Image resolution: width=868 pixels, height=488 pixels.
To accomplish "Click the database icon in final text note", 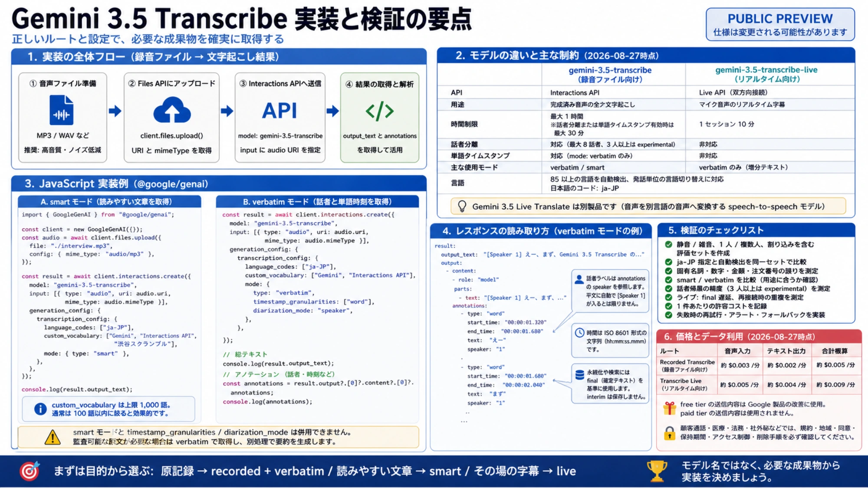I will 579,375.
